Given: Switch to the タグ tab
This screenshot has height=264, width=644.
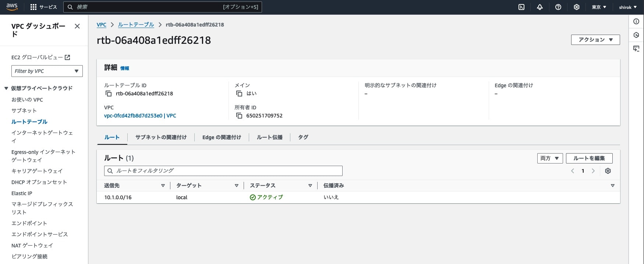Looking at the screenshot, I should [303, 137].
